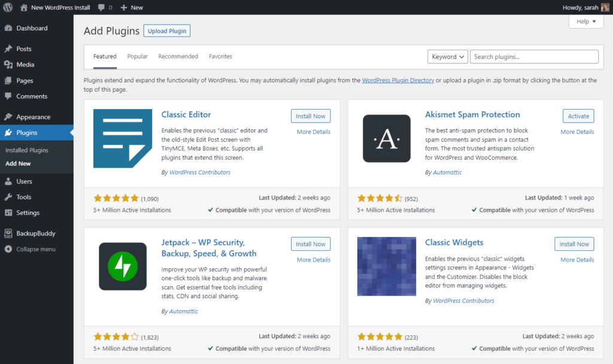Open Tools via the wrench icon
Viewport: 613px width, 364px height.
[8, 197]
